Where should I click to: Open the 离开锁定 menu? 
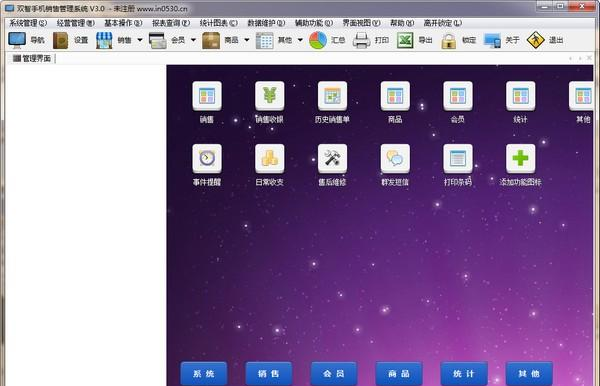443,23
